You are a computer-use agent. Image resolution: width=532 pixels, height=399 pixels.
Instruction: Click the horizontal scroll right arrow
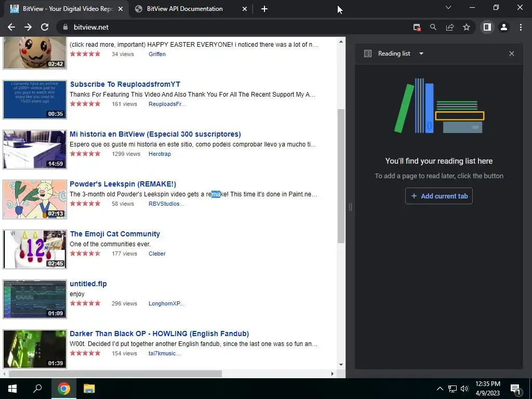coord(332,374)
